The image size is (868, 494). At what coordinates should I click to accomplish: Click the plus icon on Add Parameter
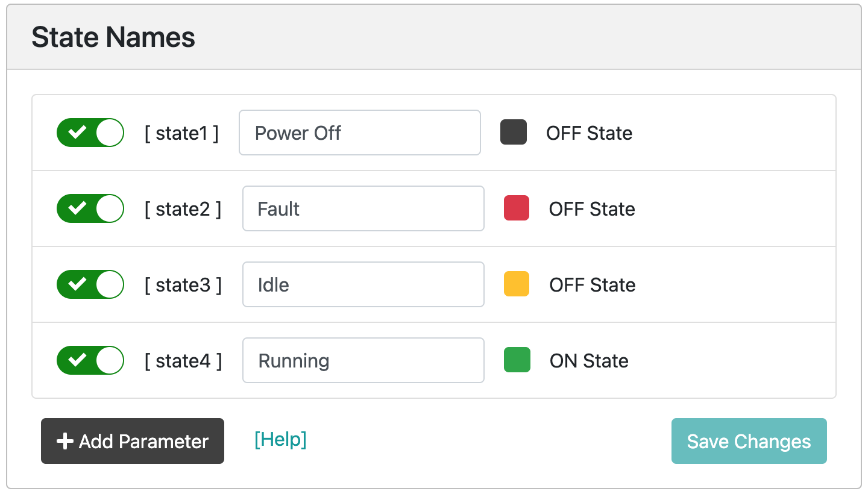coord(64,442)
